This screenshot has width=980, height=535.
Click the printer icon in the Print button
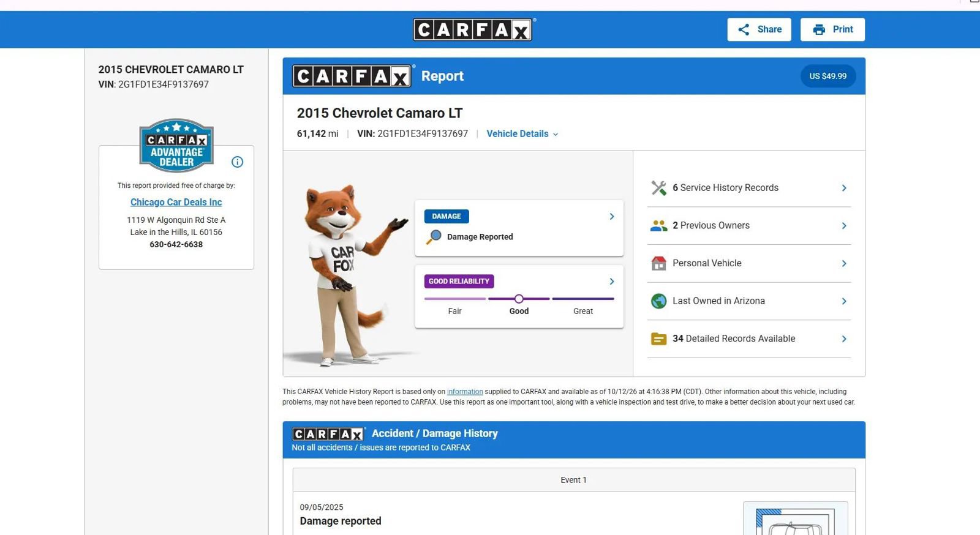click(819, 29)
